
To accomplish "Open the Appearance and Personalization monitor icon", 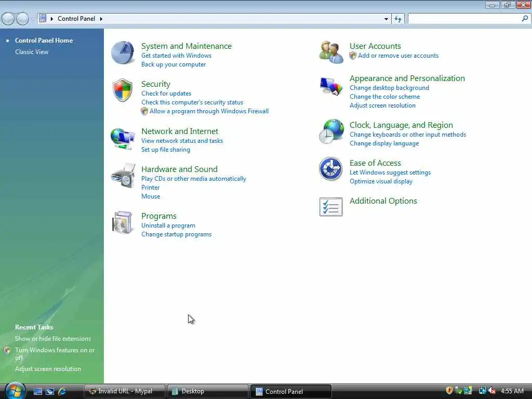I will [x=331, y=87].
